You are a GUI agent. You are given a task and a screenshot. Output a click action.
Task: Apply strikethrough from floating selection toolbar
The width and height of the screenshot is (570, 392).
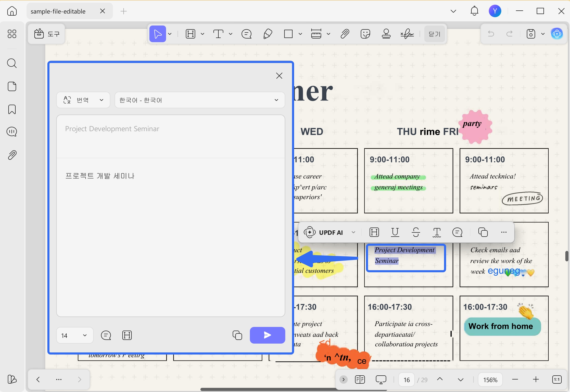point(416,232)
